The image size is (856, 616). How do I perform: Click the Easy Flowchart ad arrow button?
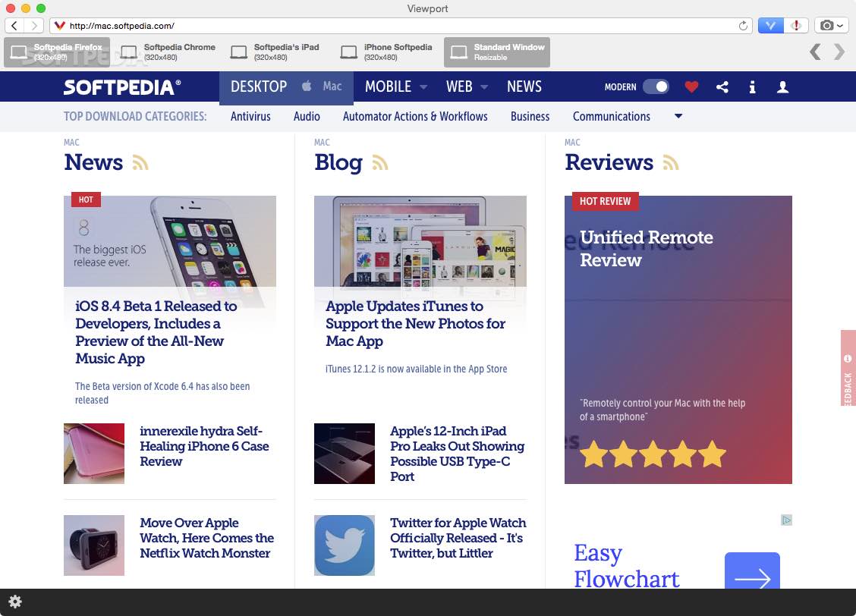pos(752,570)
